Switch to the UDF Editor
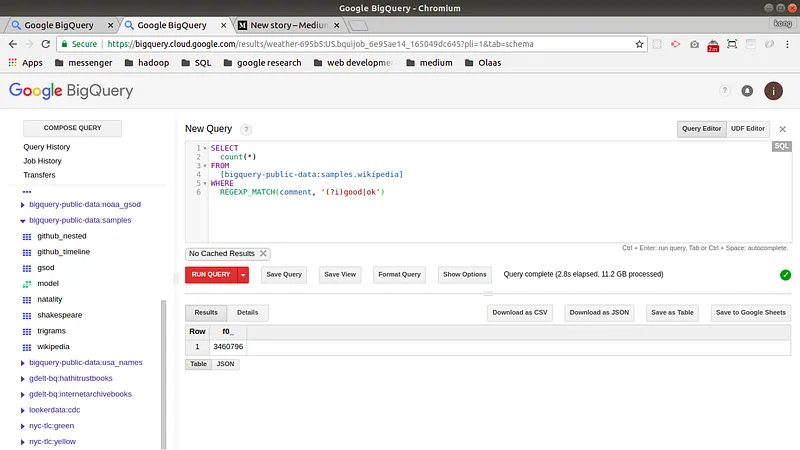The image size is (800, 450). pyautogui.click(x=748, y=129)
